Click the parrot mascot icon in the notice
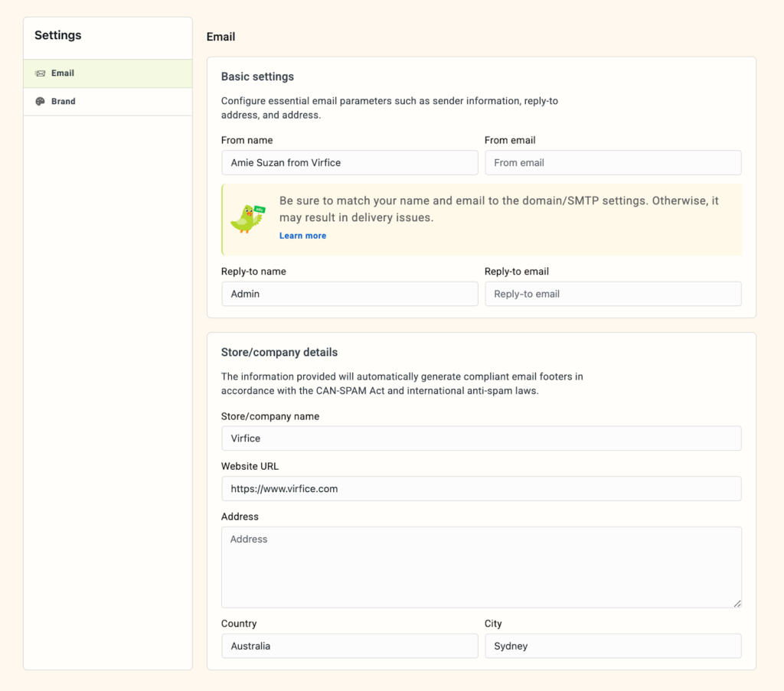 pos(247,219)
